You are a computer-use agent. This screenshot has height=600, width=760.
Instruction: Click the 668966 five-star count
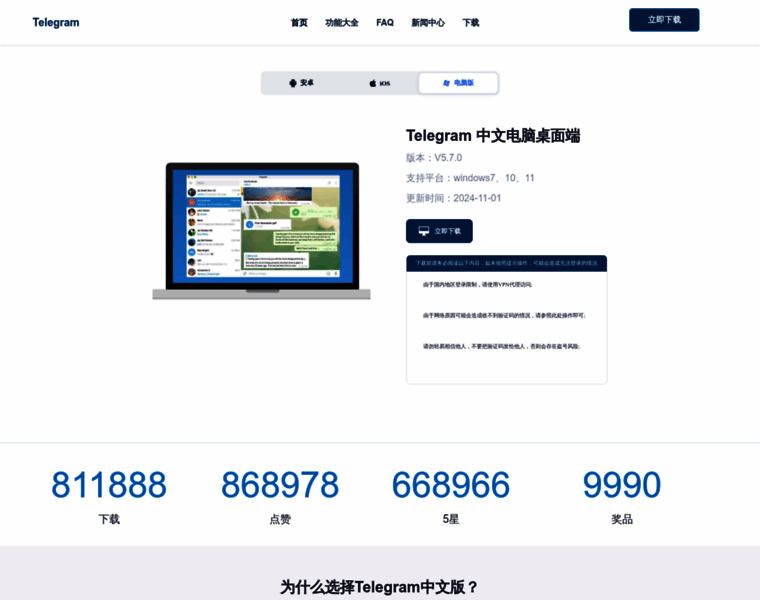tap(451, 485)
